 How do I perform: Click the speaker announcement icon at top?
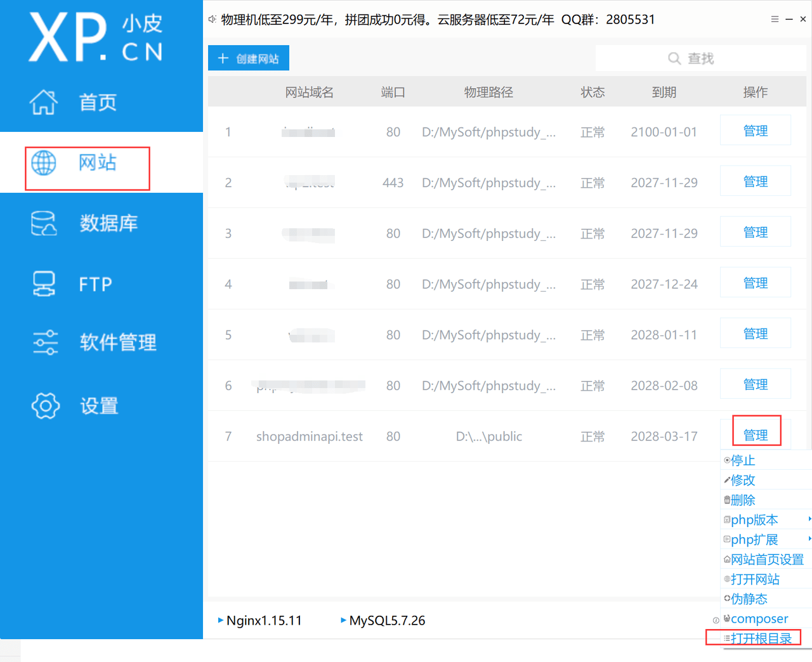(x=213, y=19)
